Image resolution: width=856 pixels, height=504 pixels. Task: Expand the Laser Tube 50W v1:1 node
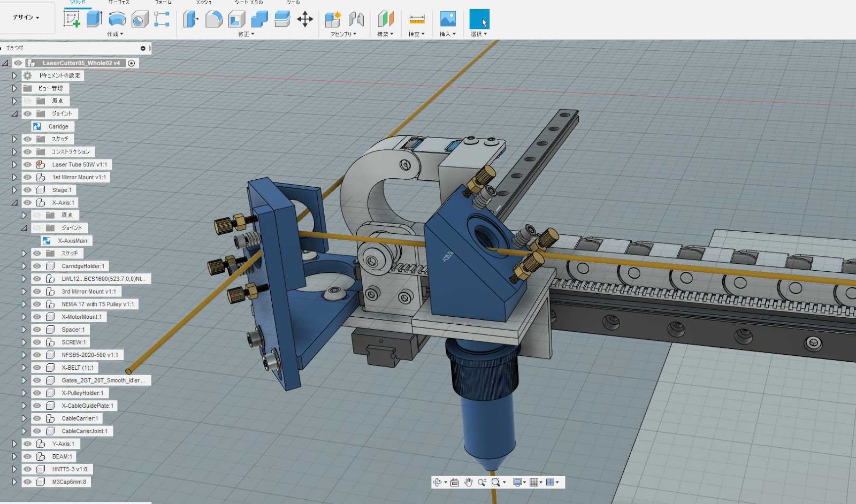pos(14,164)
